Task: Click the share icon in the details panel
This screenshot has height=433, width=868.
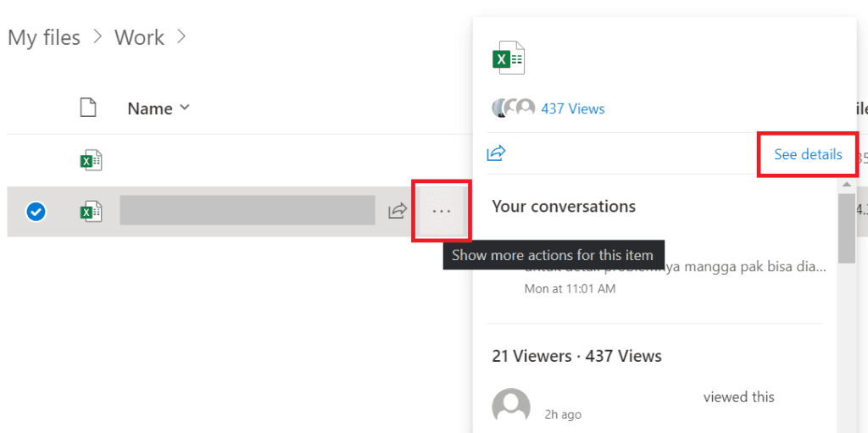Action: tap(496, 153)
